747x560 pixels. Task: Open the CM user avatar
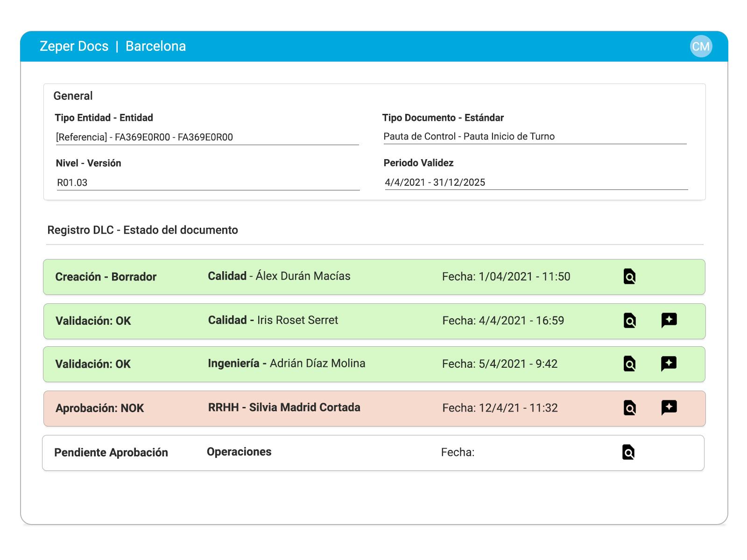(700, 46)
